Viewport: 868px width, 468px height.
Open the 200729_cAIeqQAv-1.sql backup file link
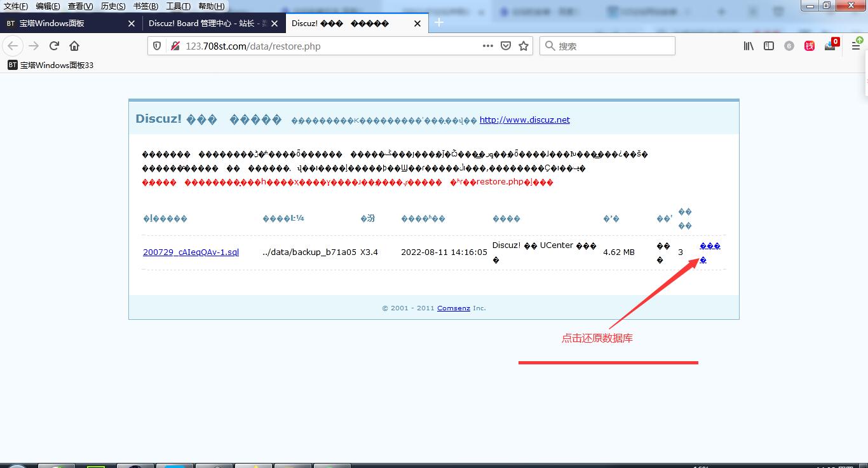coord(191,252)
